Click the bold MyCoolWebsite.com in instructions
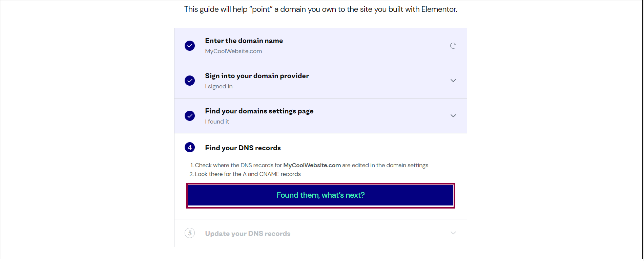 (312, 165)
